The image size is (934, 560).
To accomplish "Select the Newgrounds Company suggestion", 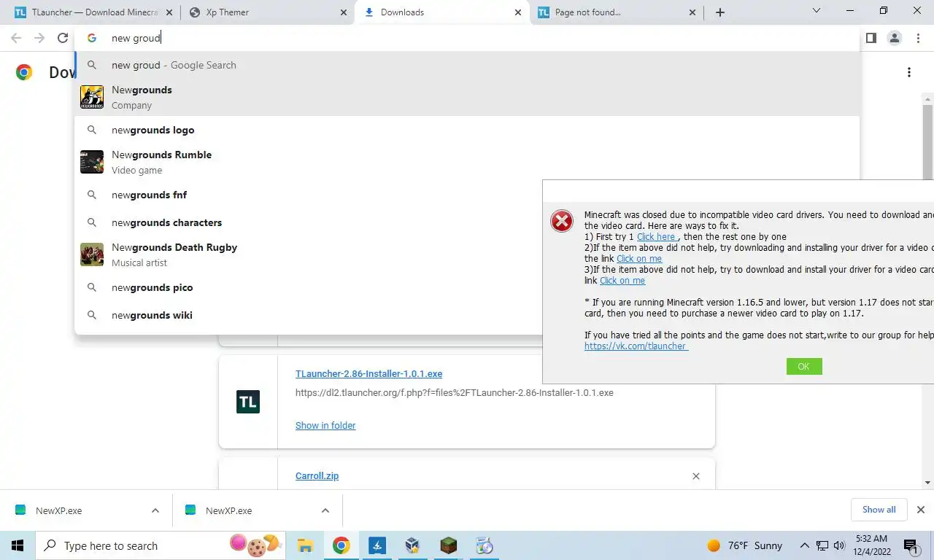I will 467,97.
